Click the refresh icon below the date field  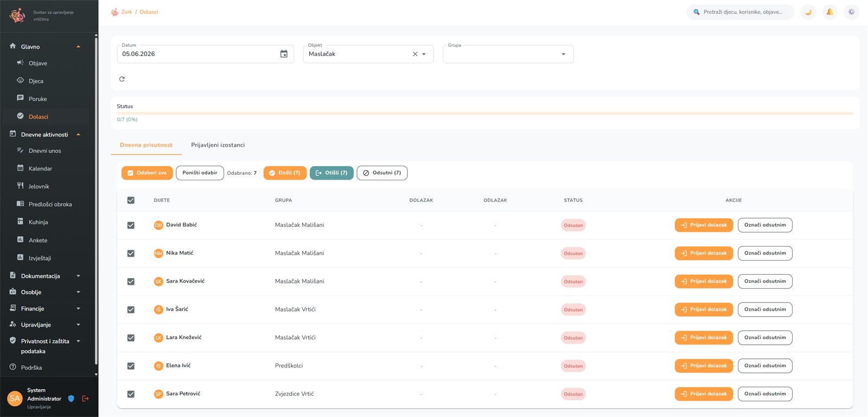pos(122,79)
